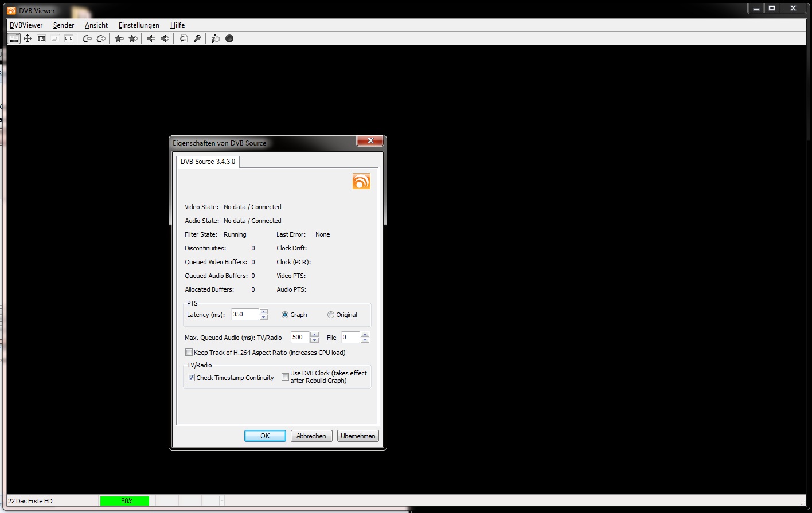Maximize the DVB Viewer main window
This screenshot has height=513, width=812.
(772, 8)
